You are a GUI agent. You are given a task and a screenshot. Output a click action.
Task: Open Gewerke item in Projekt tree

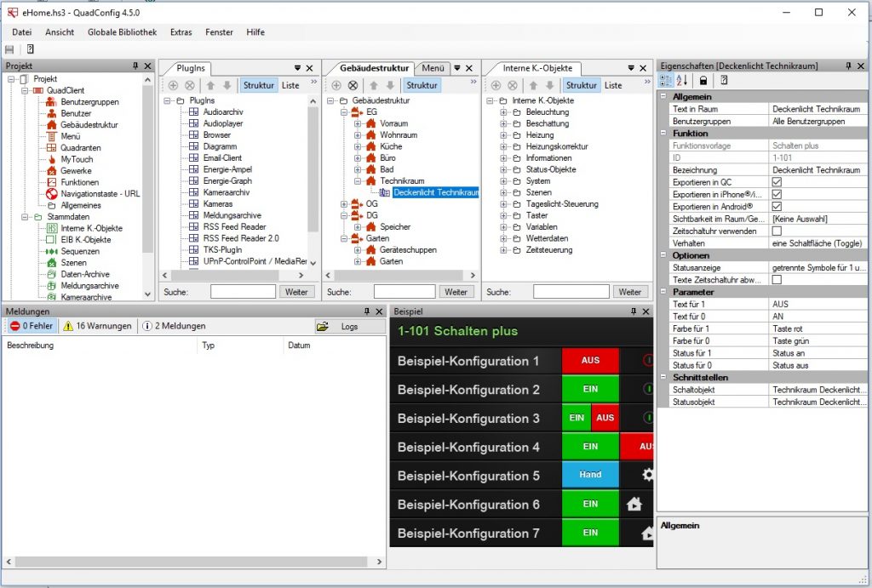[76, 171]
